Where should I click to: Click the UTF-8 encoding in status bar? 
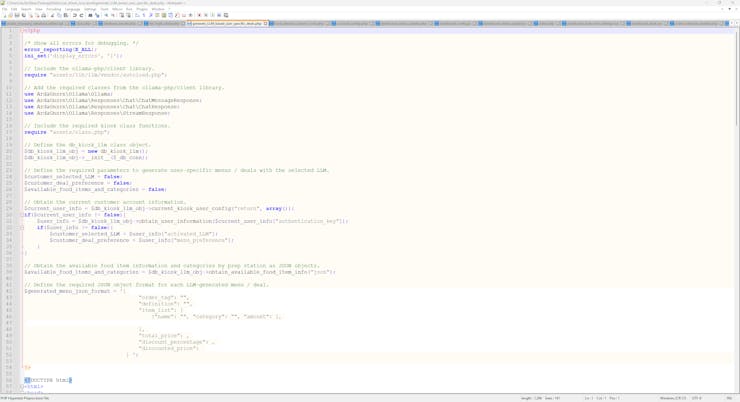[697, 398]
